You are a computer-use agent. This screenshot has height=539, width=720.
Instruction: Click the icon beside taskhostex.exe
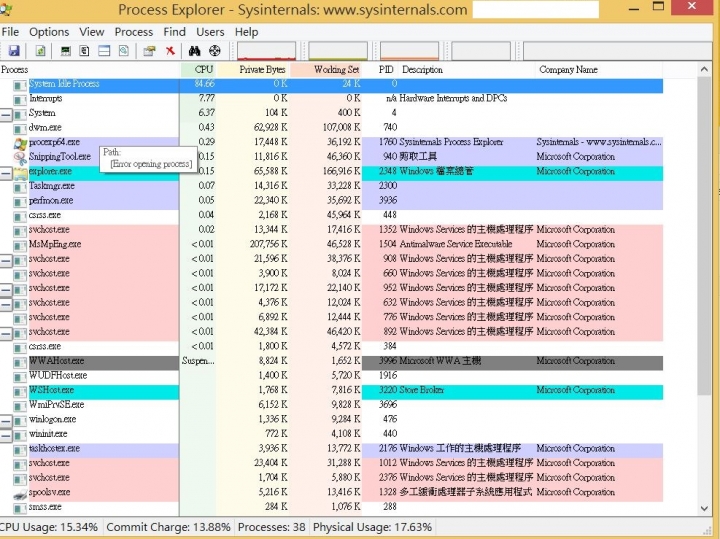tap(20, 450)
